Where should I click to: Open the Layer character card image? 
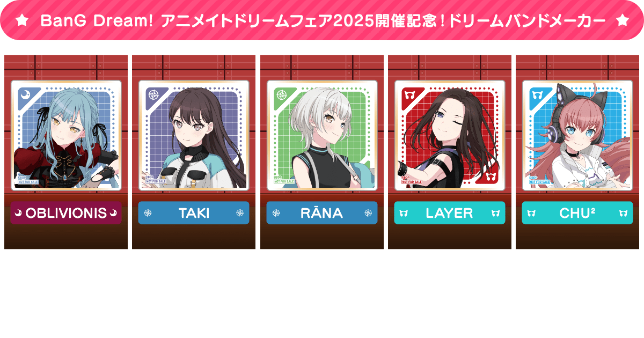coord(450,136)
